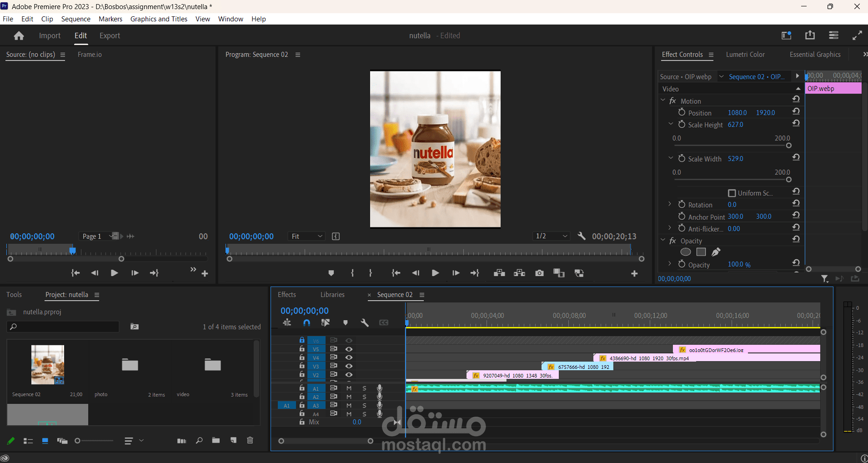This screenshot has width=868, height=463.
Task: Hide track V2 with the eye toggle
Action: [349, 375]
